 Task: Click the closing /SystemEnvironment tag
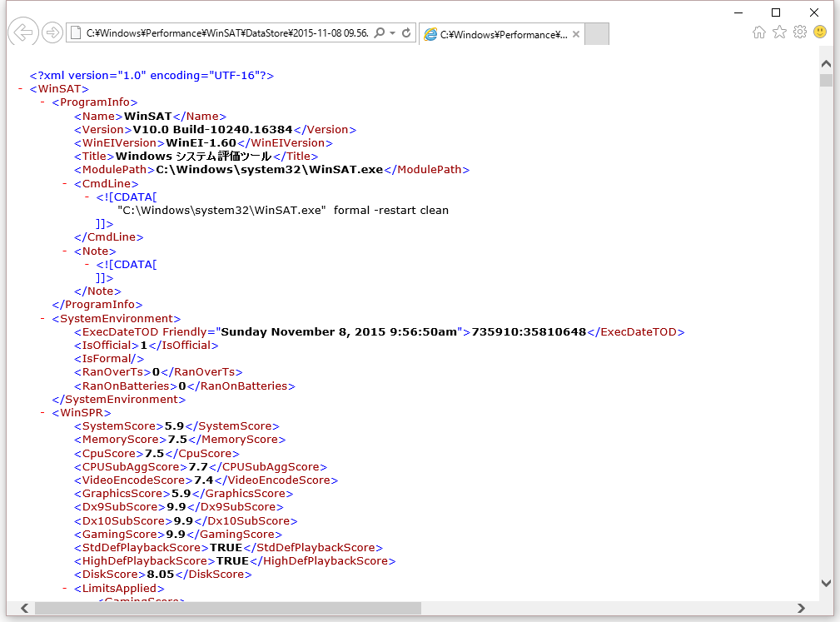coord(119,400)
